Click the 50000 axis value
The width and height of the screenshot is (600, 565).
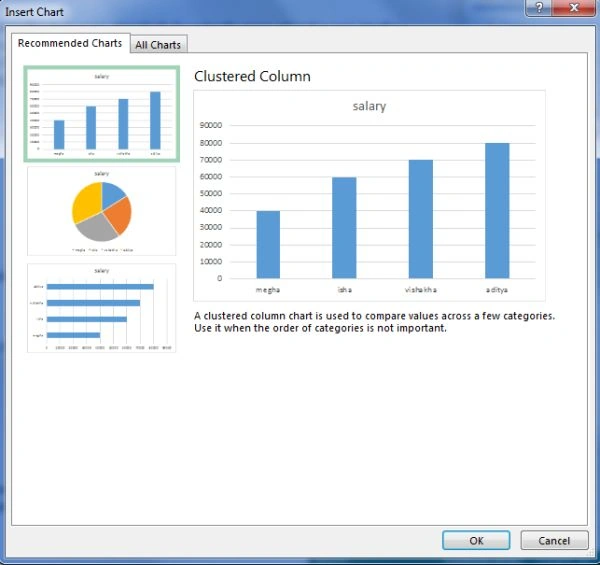[210, 193]
